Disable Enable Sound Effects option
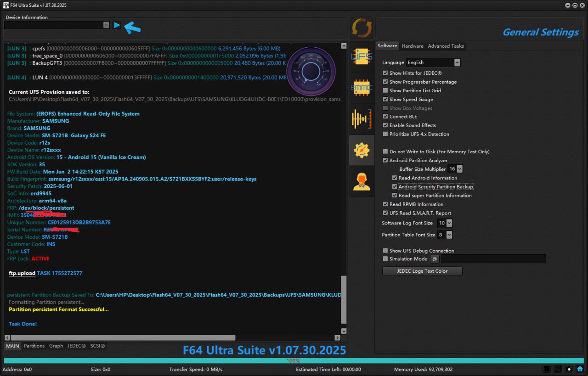The image size is (588, 376). (x=385, y=125)
